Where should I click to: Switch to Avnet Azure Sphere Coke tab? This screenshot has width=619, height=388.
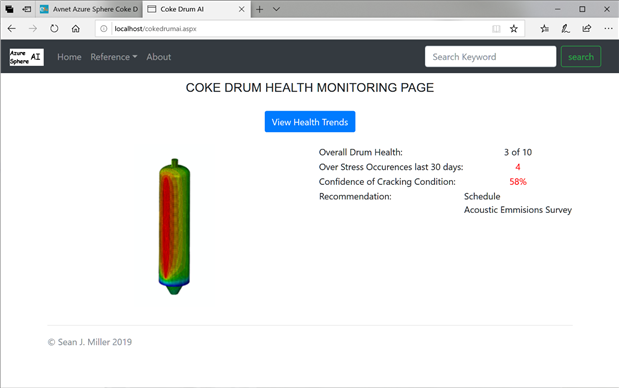pos(89,9)
